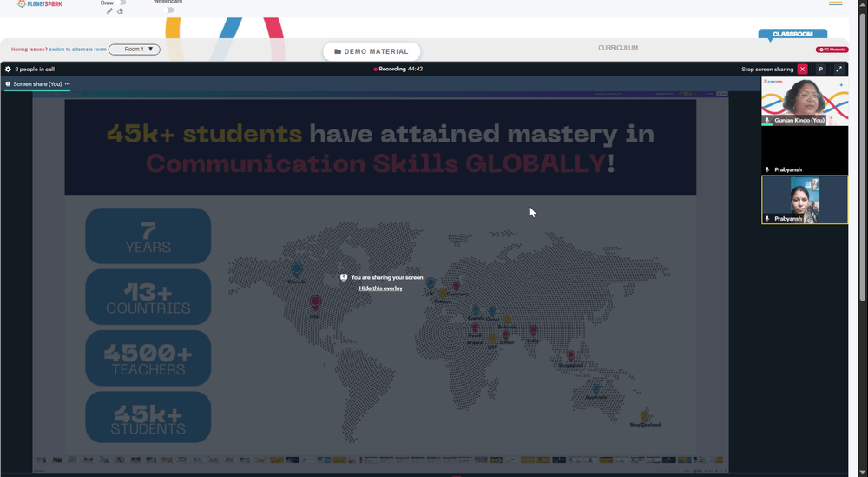This screenshot has height=477, width=868.
Task: Click the PS Moments button
Action: pyautogui.click(x=832, y=50)
